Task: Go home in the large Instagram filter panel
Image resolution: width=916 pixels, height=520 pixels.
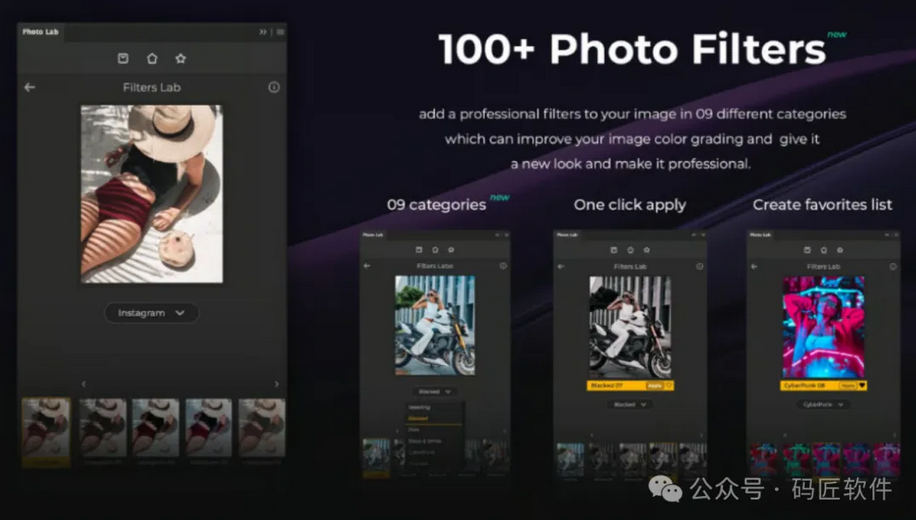Action: pos(152,58)
